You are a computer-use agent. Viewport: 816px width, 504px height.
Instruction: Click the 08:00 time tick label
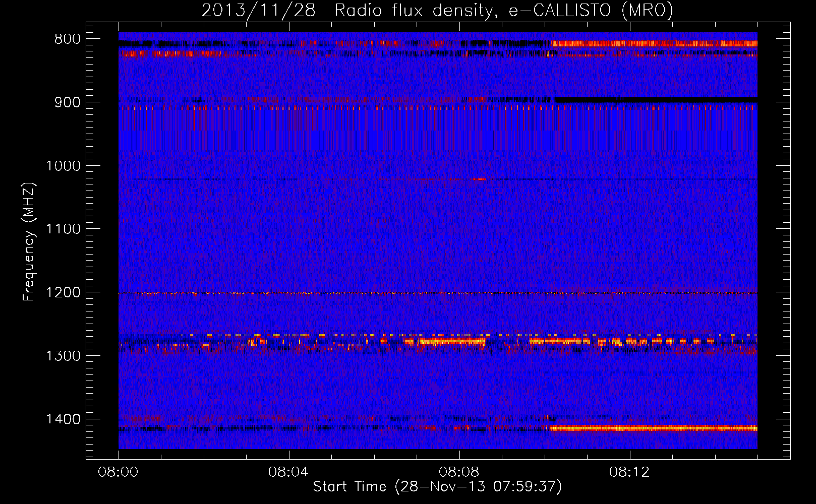click(119, 472)
